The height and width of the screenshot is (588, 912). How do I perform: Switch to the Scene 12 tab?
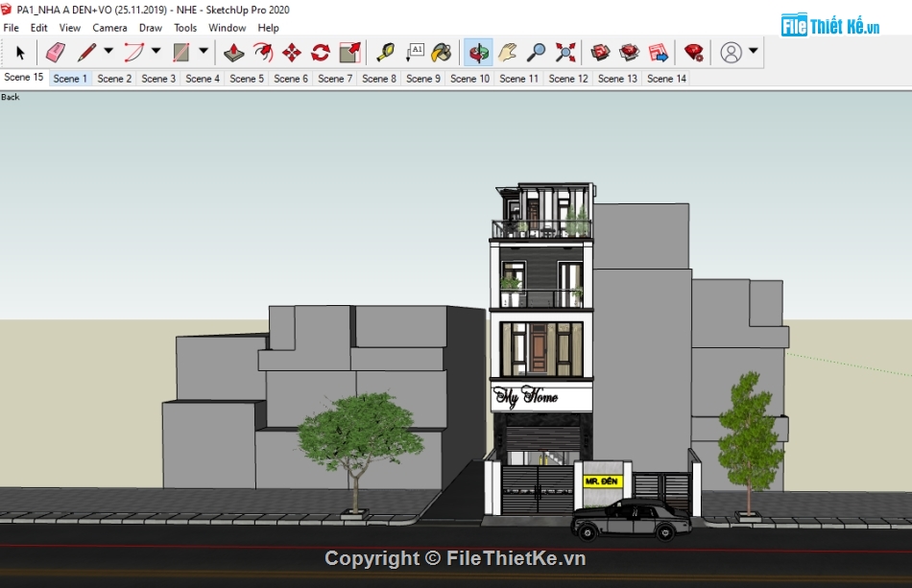point(568,79)
